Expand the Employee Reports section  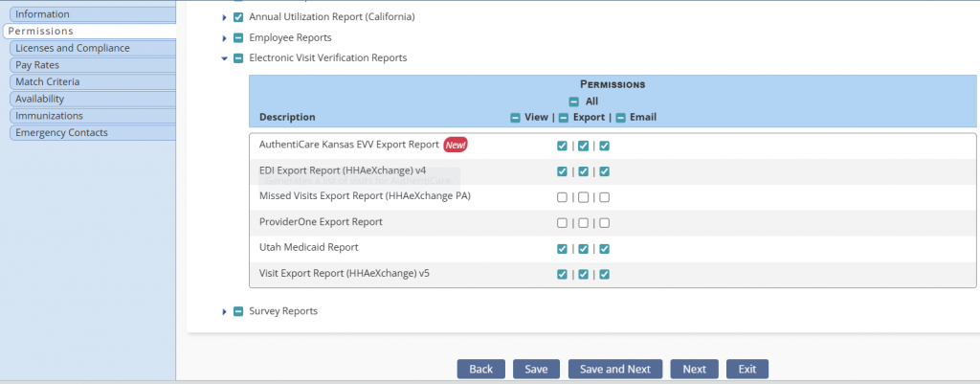pos(225,38)
